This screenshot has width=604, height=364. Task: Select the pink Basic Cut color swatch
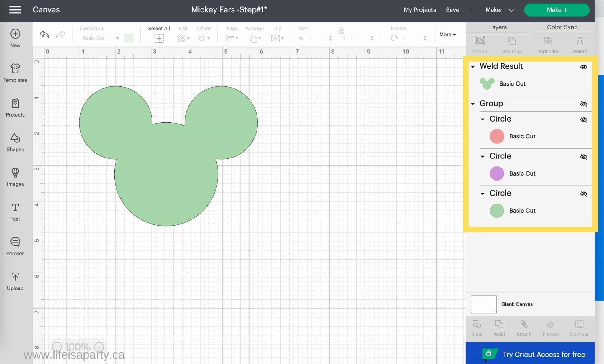coord(497,136)
